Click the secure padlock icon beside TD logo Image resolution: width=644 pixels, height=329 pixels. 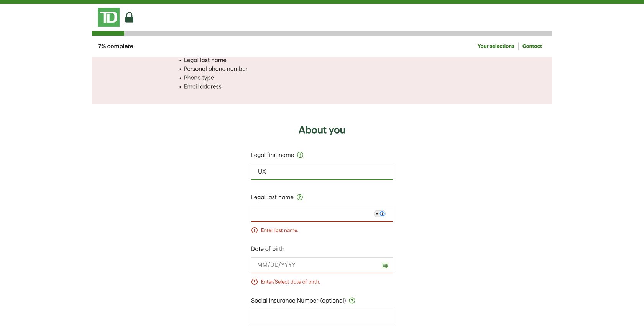(x=130, y=17)
